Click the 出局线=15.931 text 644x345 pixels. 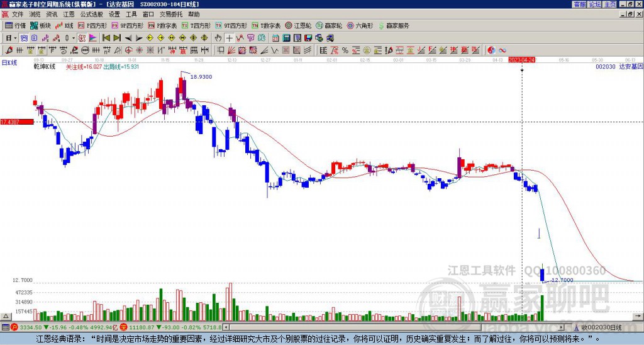coord(121,67)
